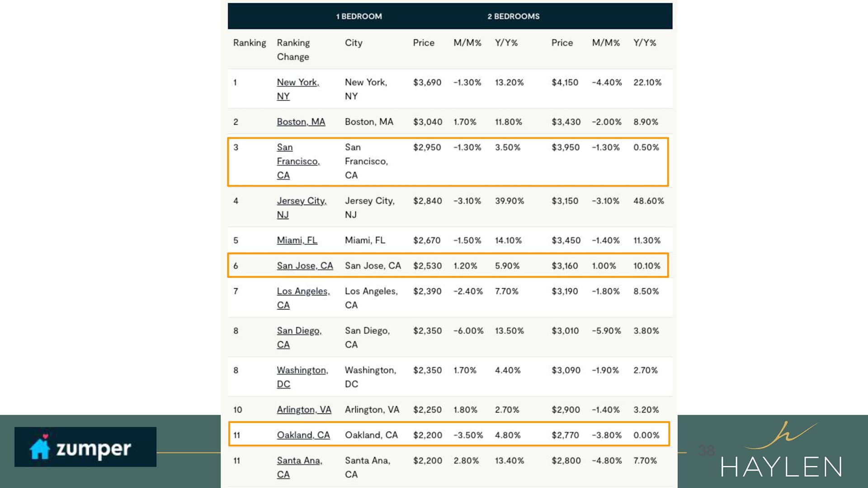The height and width of the screenshot is (488, 868).
Task: Open the Miami, FL link
Action: click(x=297, y=240)
